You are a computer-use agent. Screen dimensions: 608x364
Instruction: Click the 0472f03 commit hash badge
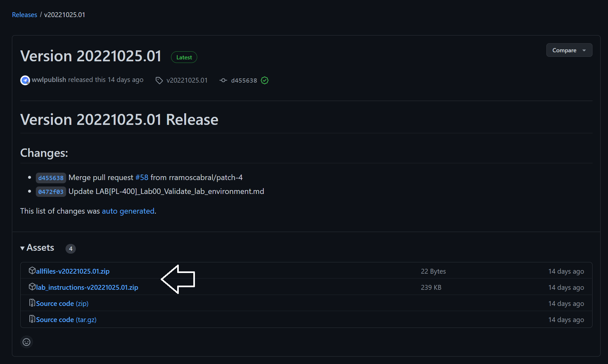51,192
